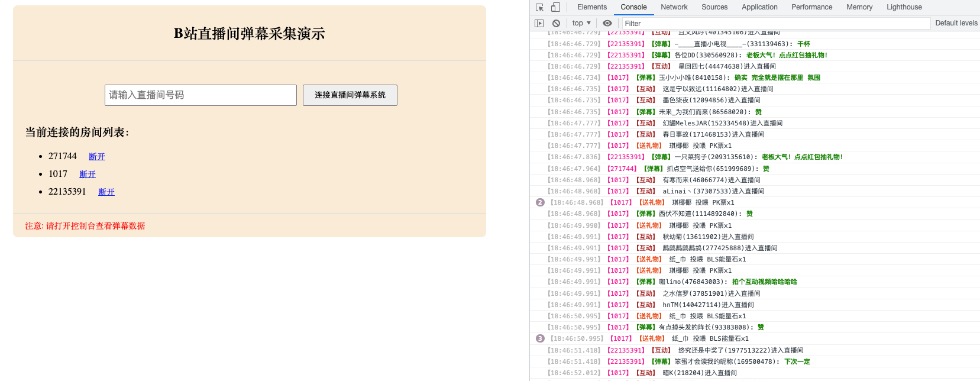Click the red notice 注意: 请打开控制台查看弹幕数据

click(85, 225)
